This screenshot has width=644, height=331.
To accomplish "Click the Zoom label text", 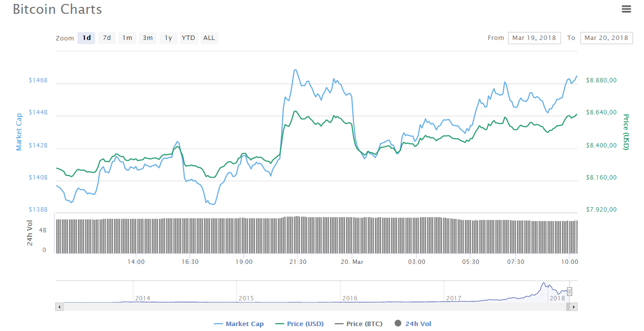I will coord(65,38).
